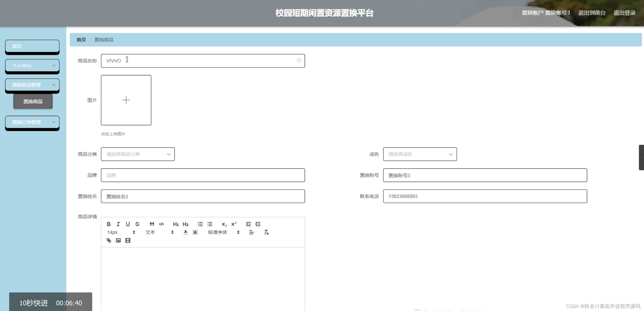Toggle underline formatting in editor

[x=128, y=224]
